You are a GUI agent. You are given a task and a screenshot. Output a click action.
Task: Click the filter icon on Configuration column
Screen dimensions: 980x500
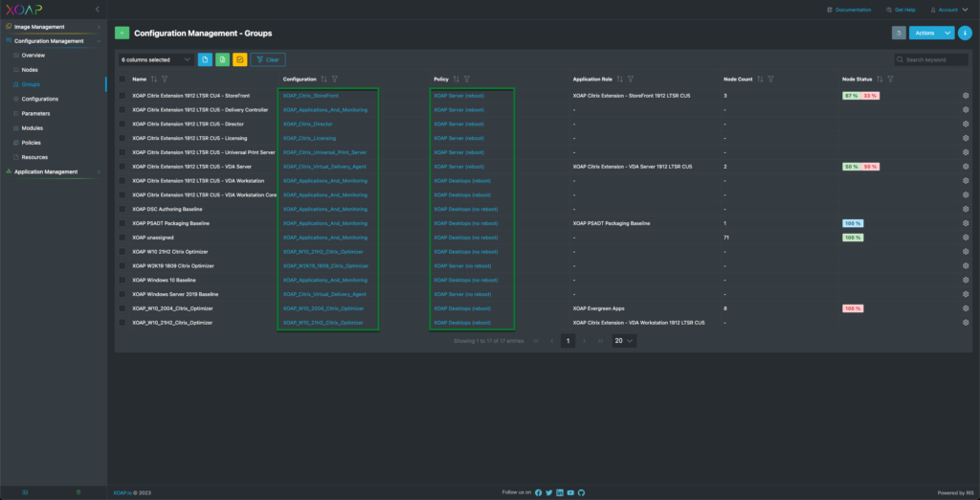pos(334,79)
